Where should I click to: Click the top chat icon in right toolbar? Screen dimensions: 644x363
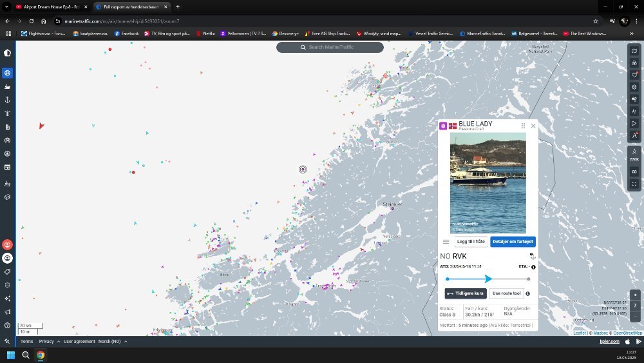tap(634, 51)
